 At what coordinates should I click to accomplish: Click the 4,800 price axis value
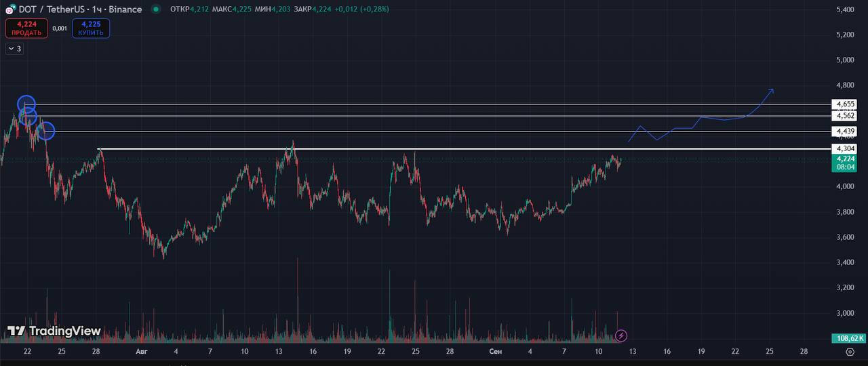pyautogui.click(x=845, y=85)
